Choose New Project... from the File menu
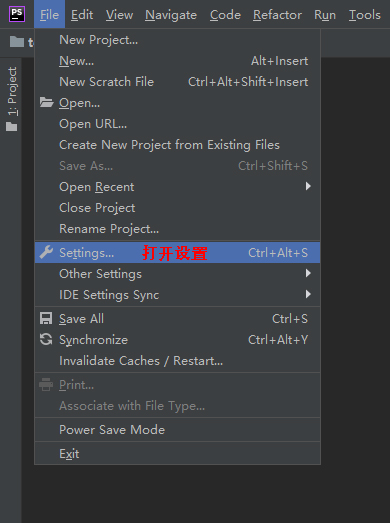 177,40
